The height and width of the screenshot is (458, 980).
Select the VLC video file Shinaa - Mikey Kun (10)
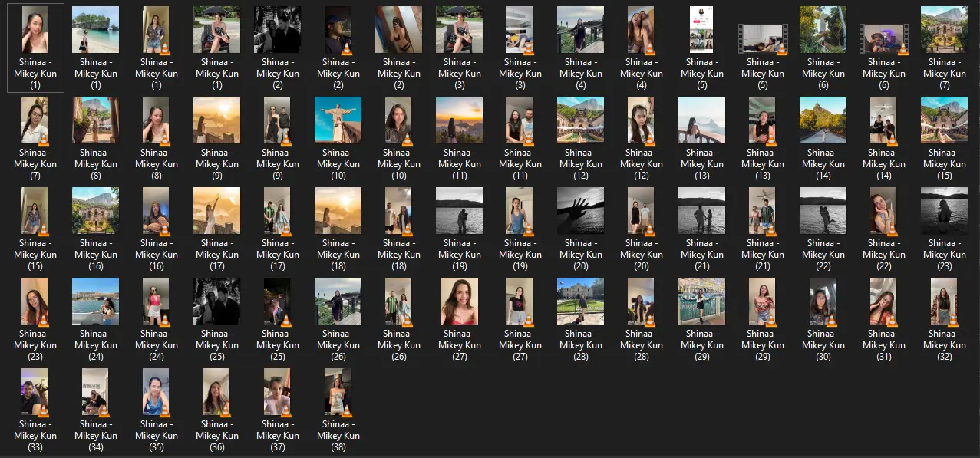[x=399, y=120]
